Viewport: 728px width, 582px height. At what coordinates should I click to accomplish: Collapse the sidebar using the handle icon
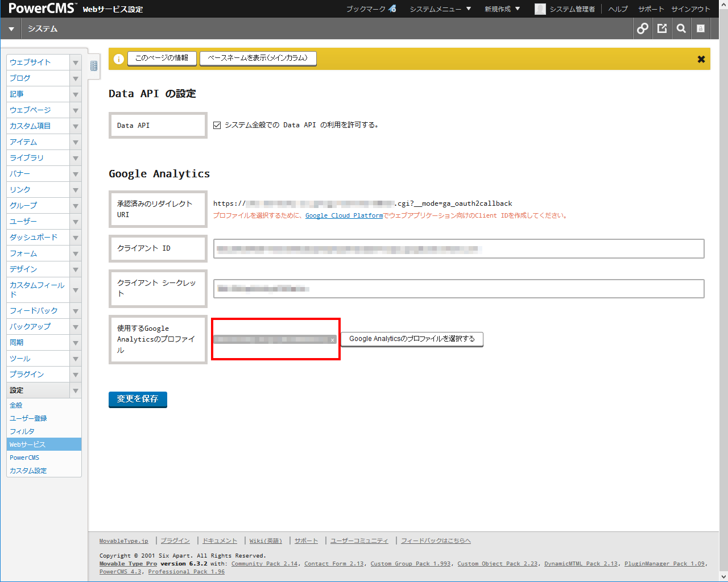pyautogui.click(x=94, y=66)
